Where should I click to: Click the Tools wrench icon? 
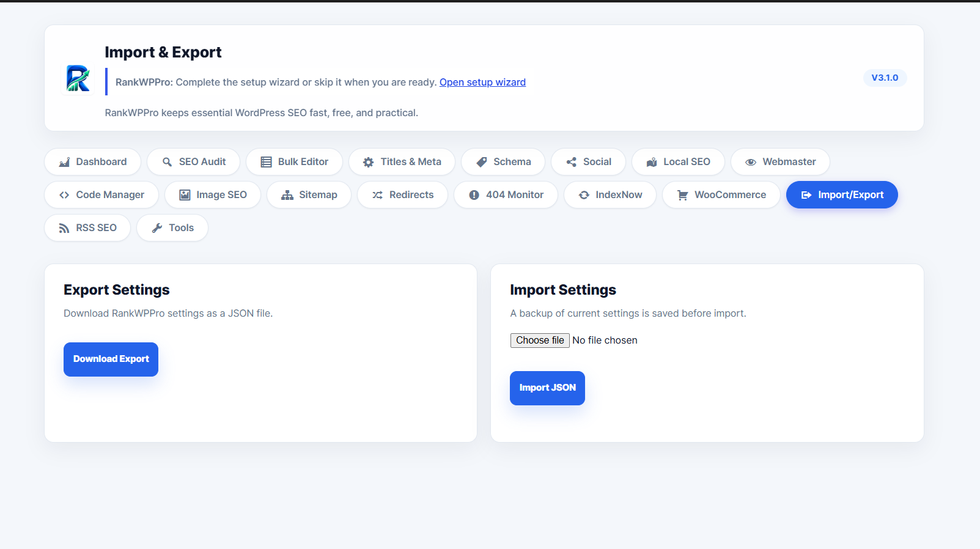(157, 228)
